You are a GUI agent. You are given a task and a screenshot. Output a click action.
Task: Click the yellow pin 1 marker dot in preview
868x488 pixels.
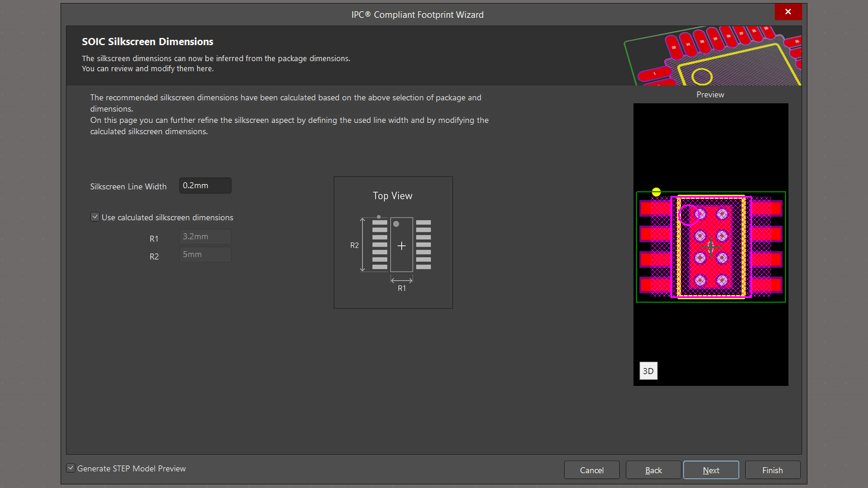[x=656, y=192]
